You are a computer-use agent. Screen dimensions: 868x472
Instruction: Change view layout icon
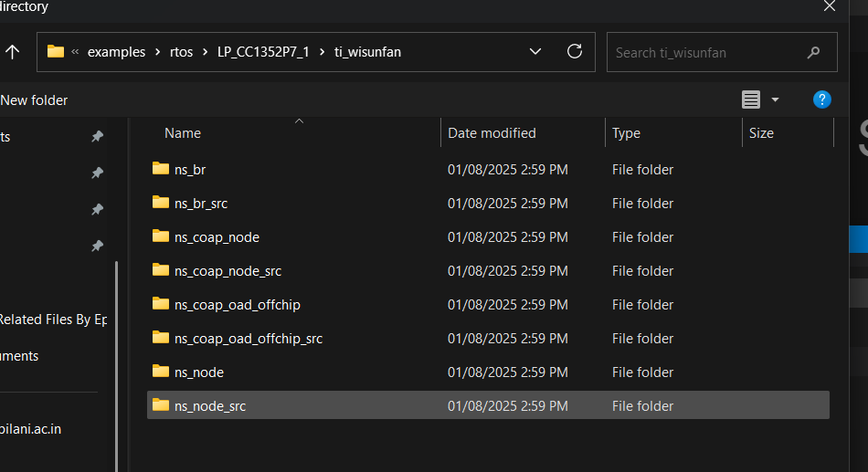click(x=751, y=100)
